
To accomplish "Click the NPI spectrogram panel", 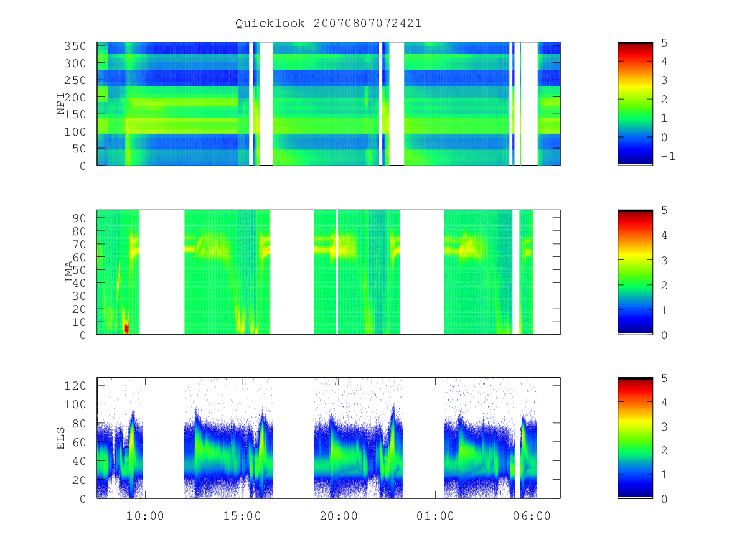I will [329, 104].
